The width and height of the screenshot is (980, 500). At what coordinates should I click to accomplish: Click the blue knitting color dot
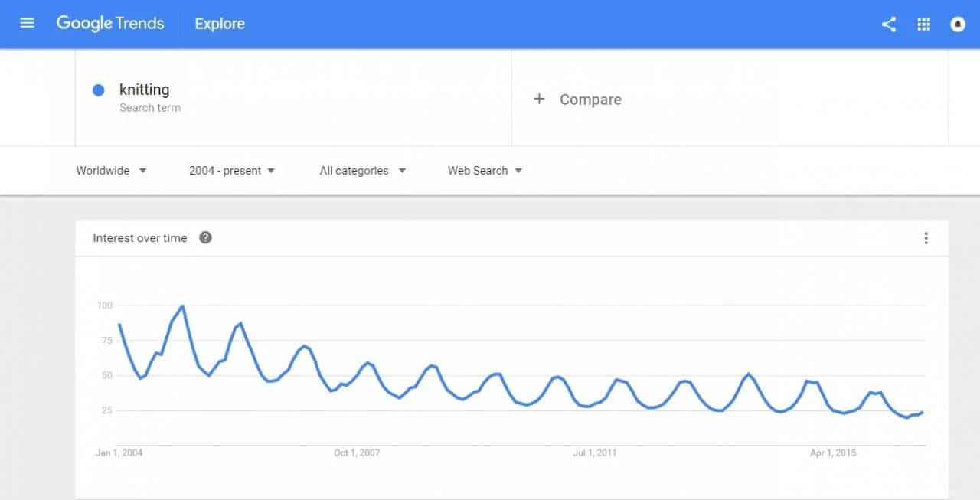click(x=98, y=90)
